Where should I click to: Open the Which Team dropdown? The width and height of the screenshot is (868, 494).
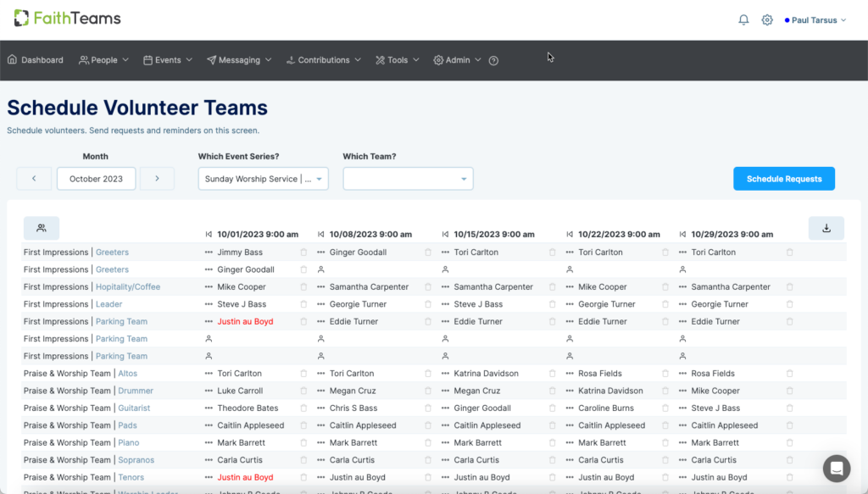coord(408,179)
